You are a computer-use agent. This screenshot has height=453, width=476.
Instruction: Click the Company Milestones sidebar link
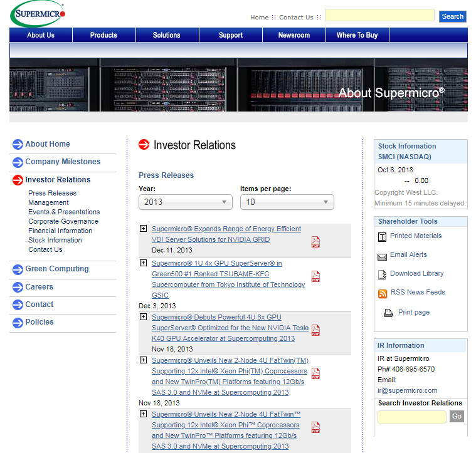coord(63,162)
